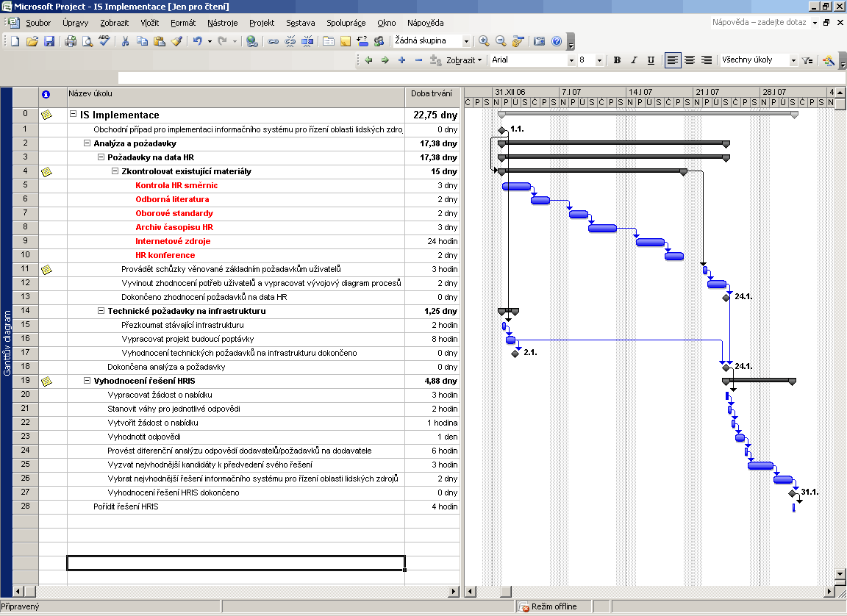Insert a hyperlink using the globe icon
The image size is (847, 616).
coord(251,41)
